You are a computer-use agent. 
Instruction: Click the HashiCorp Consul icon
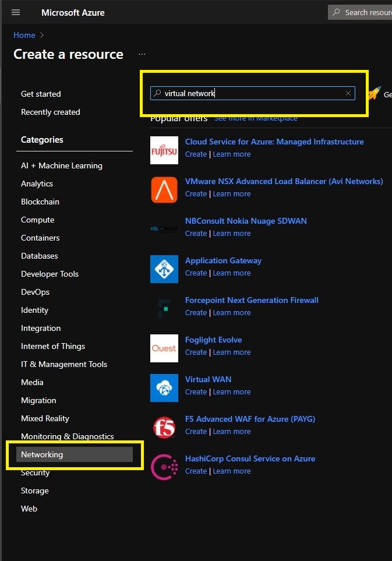(164, 467)
